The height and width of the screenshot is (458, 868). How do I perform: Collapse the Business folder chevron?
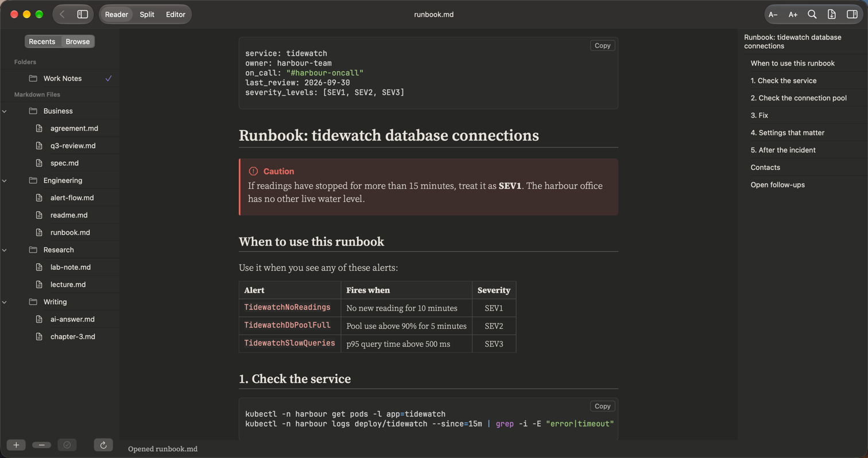[x=5, y=111]
